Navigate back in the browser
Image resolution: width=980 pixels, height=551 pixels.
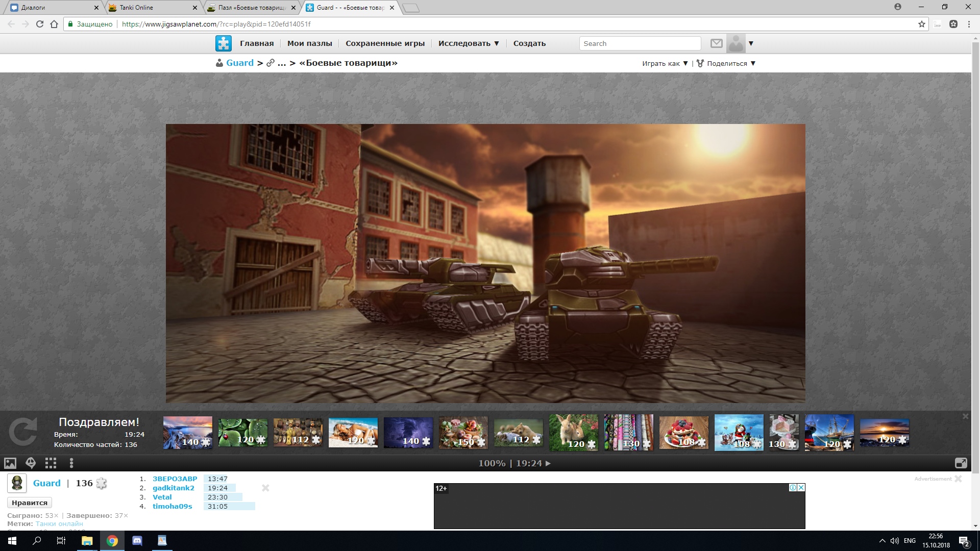tap(11, 24)
